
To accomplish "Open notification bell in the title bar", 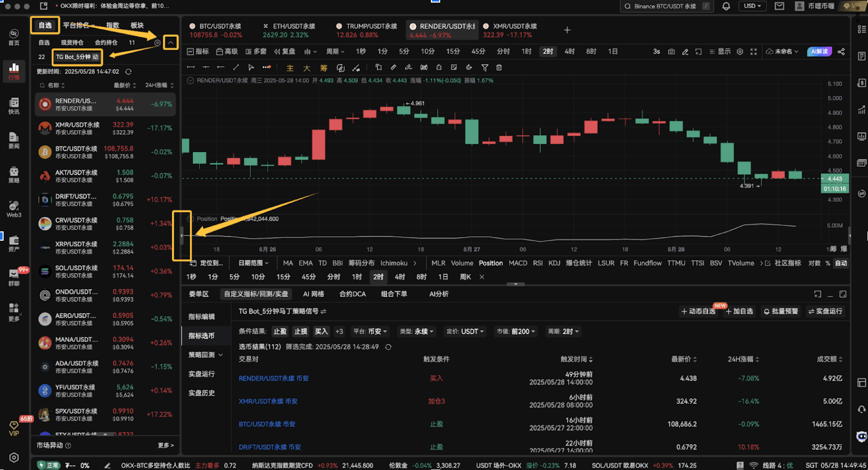I will coord(726,6).
